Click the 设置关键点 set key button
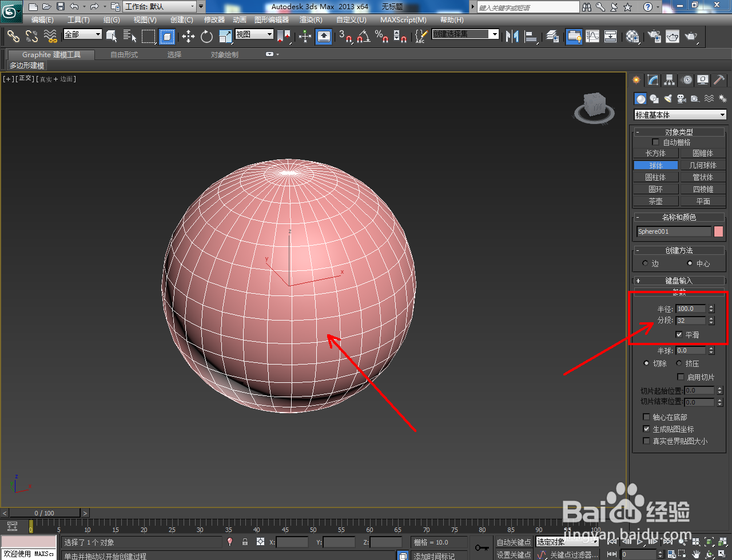732x560 pixels. (514, 555)
